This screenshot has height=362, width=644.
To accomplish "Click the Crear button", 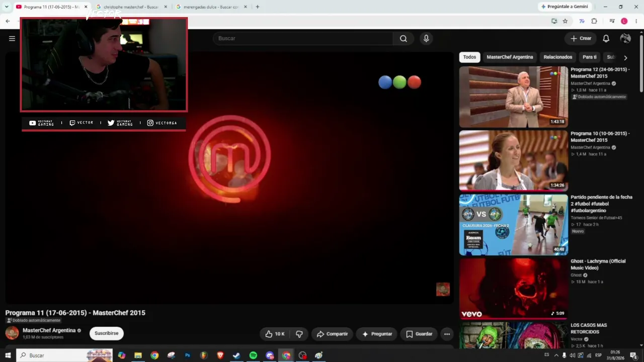I will 581,38.
